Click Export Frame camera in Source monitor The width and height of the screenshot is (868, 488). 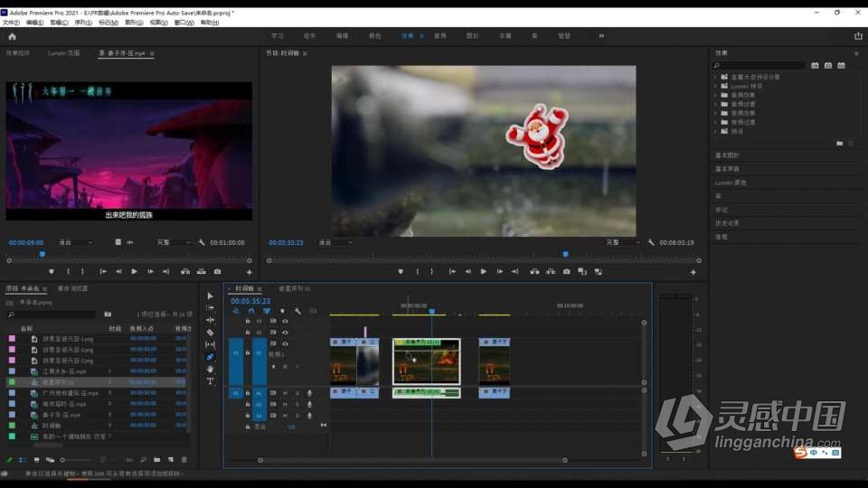click(x=218, y=272)
